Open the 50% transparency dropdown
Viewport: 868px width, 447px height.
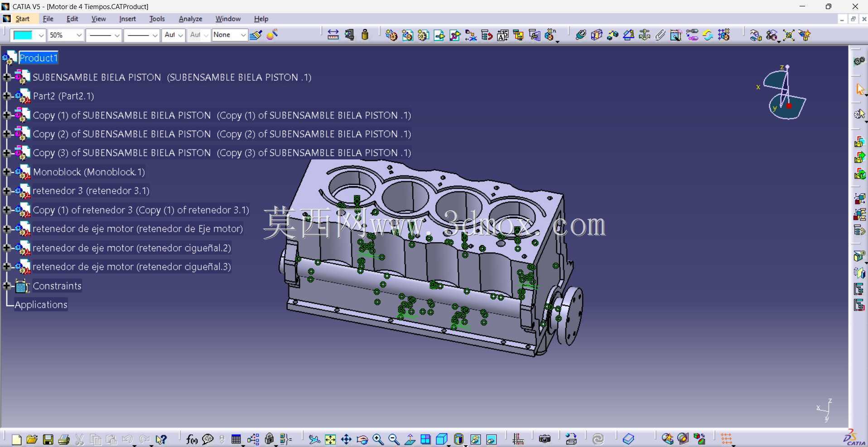tap(79, 35)
